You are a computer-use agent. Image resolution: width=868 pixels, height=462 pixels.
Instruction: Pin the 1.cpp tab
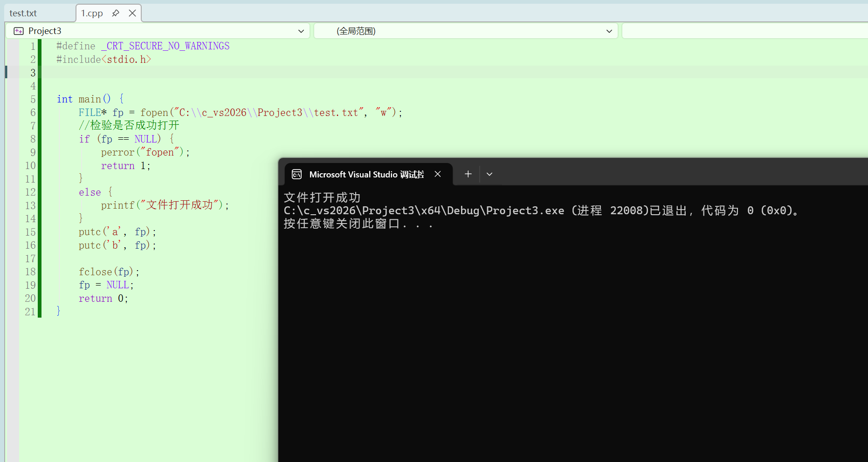(x=116, y=13)
